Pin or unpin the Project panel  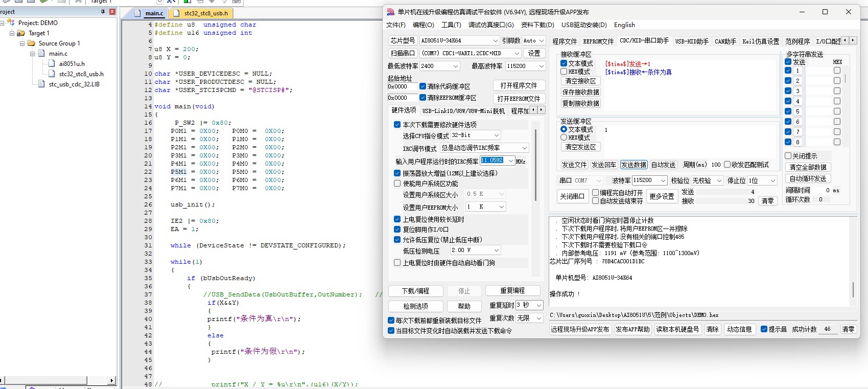[103, 12]
